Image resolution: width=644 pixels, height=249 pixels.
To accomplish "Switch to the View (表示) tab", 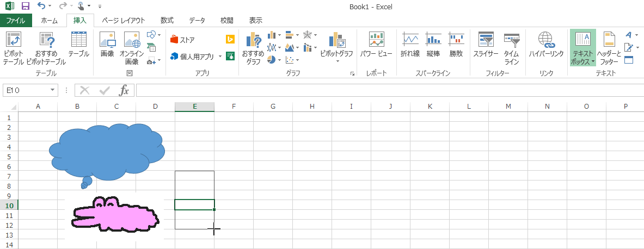I will [255, 21].
